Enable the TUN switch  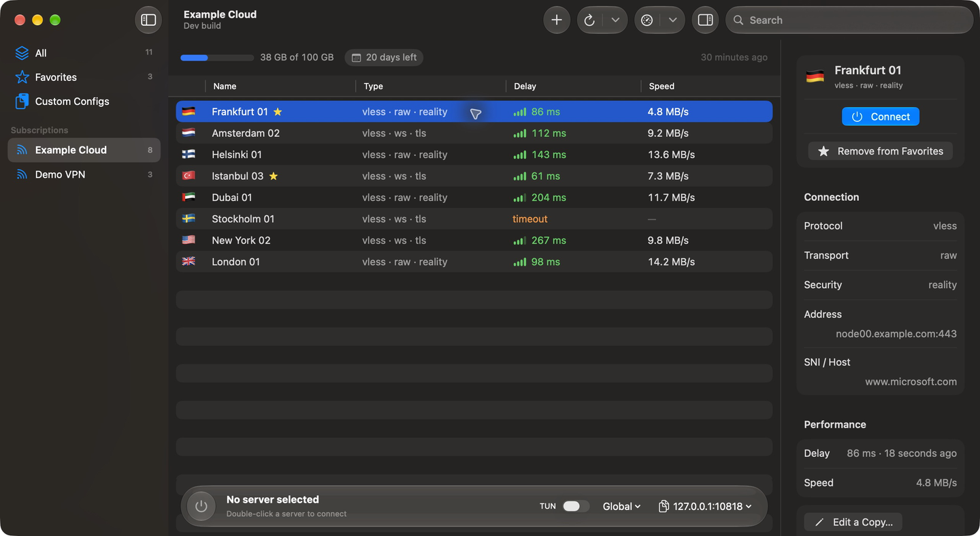pyautogui.click(x=576, y=506)
